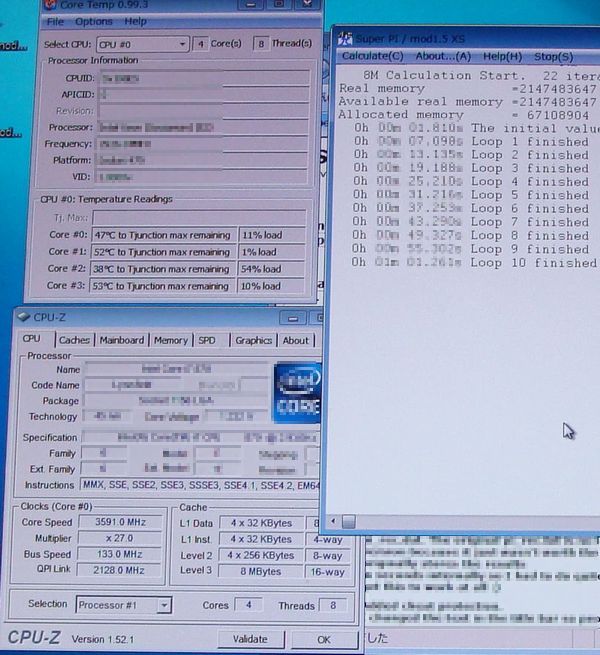Click the Loop 1 finished line in Super PI
600x655 pixels.
tap(471, 142)
